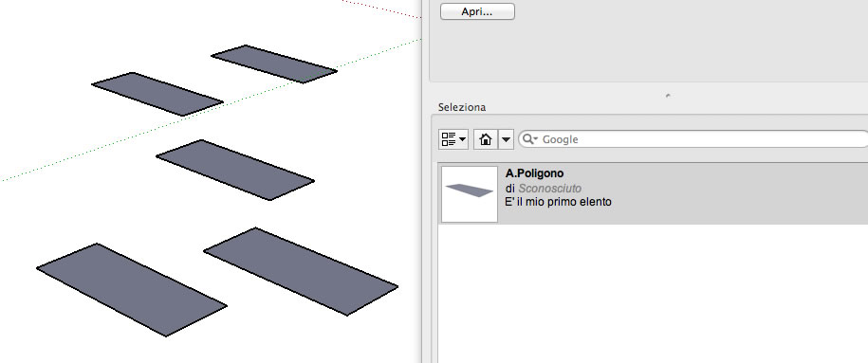The width and height of the screenshot is (868, 363).
Task: Select the bottom-right large polygon
Action: (x=301, y=271)
